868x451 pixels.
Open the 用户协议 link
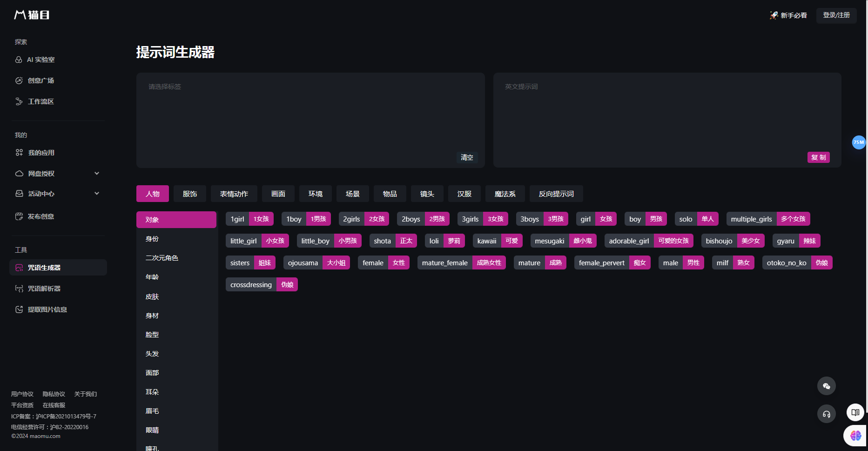(x=22, y=394)
